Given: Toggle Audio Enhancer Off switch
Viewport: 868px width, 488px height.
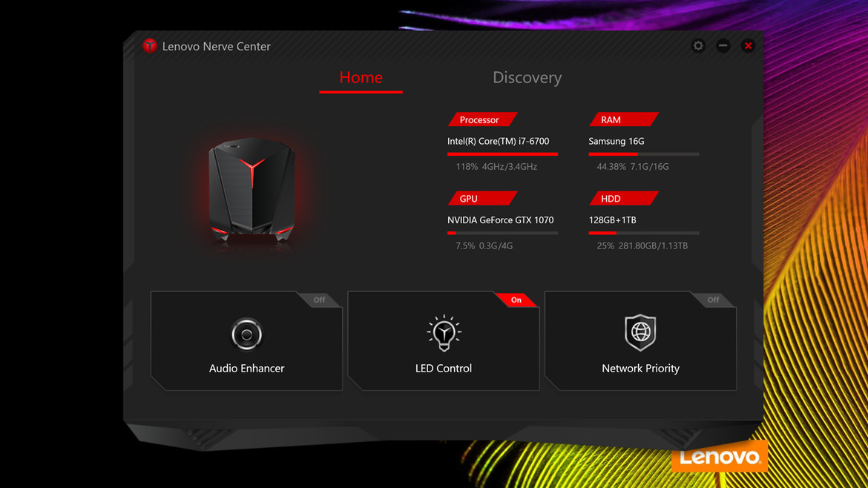Looking at the screenshot, I should 320,300.
